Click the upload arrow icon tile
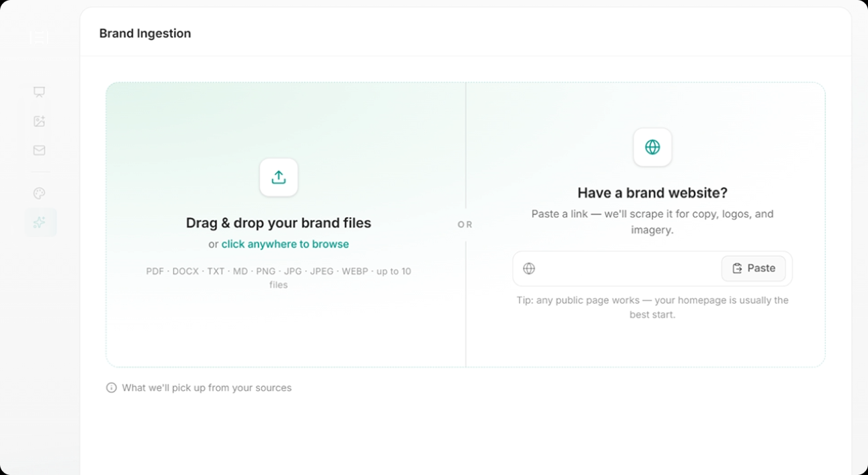Image resolution: width=868 pixels, height=475 pixels. tap(278, 177)
